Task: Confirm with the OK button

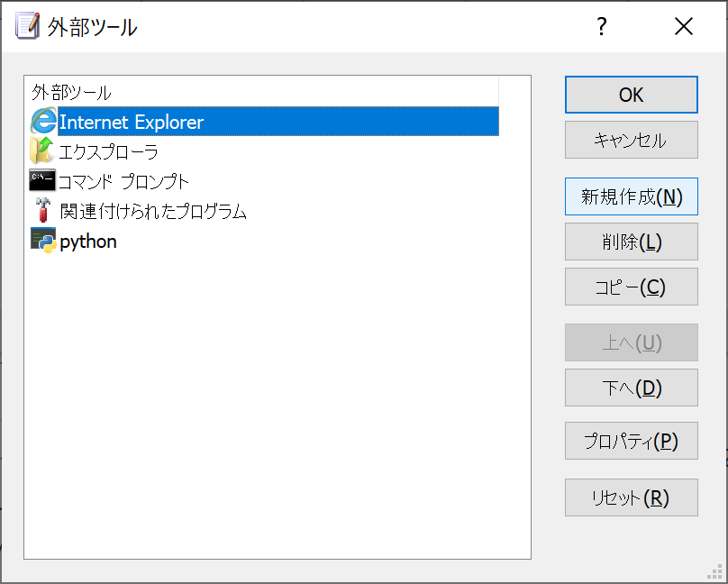Action: (631, 95)
